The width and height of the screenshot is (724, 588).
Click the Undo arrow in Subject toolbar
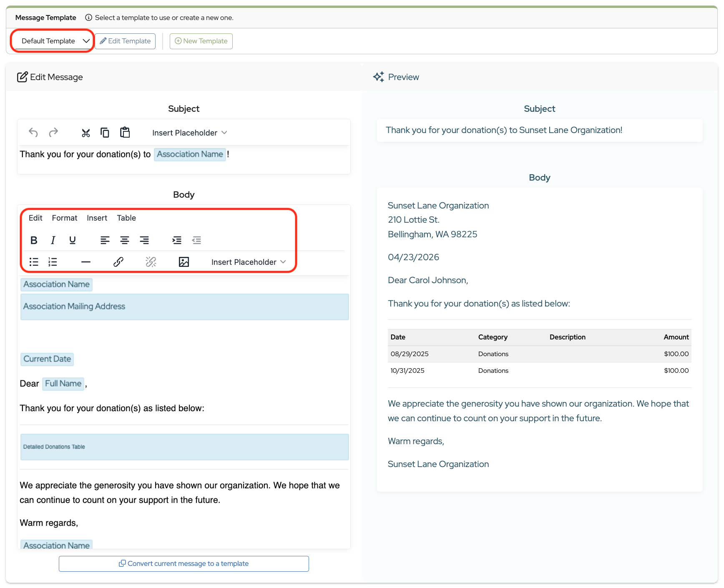pos(33,133)
